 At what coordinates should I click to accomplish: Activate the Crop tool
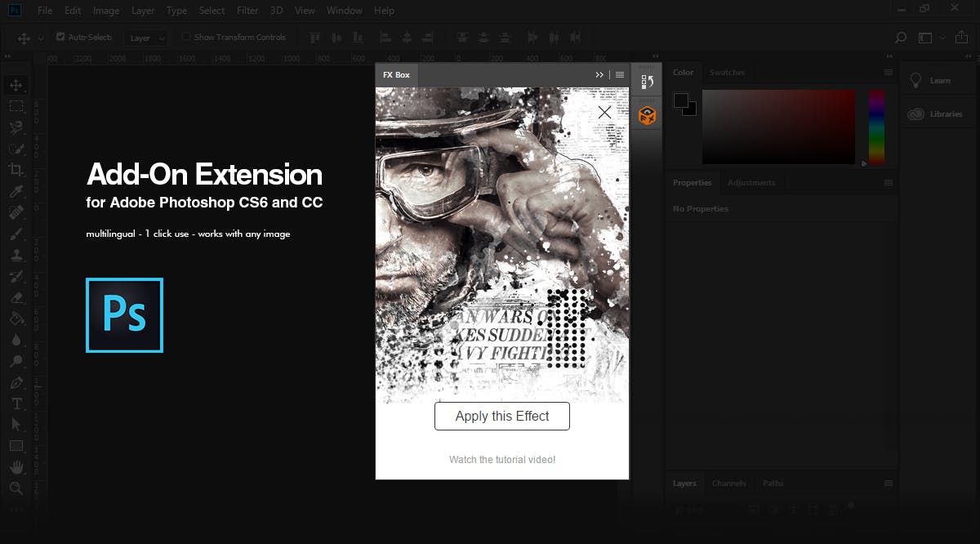point(17,169)
